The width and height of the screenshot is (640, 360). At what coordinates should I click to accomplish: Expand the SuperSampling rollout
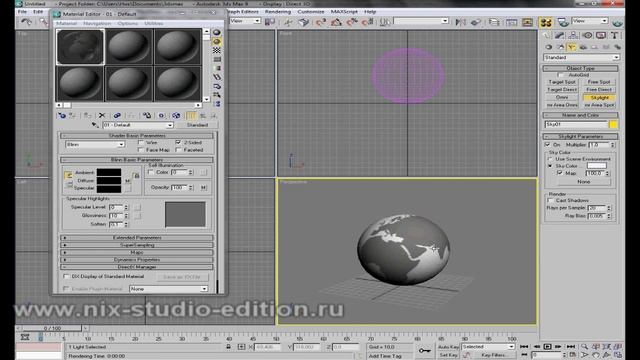pyautogui.click(x=137, y=245)
